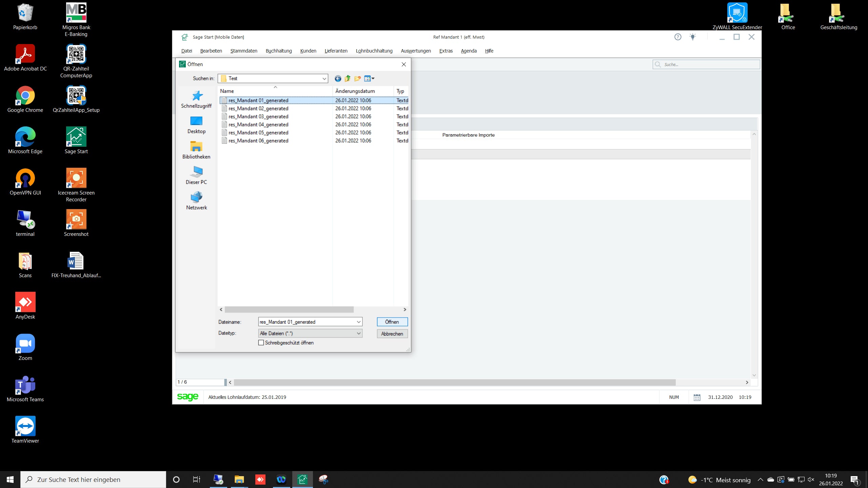This screenshot has height=488, width=868.
Task: Expand the Suchen in folder dropdown
Action: pos(324,79)
